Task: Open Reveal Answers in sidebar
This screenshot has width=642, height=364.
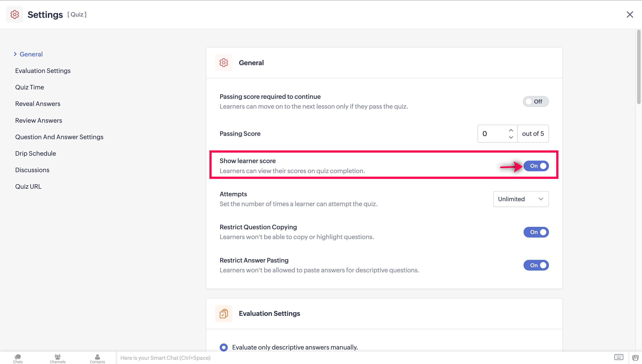Action: (38, 104)
